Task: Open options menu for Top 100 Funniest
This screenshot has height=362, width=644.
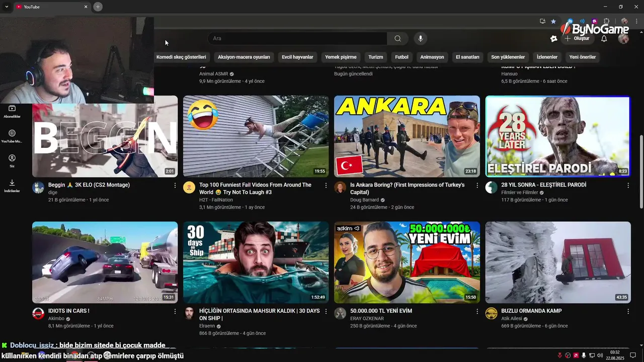Action: 326,186
